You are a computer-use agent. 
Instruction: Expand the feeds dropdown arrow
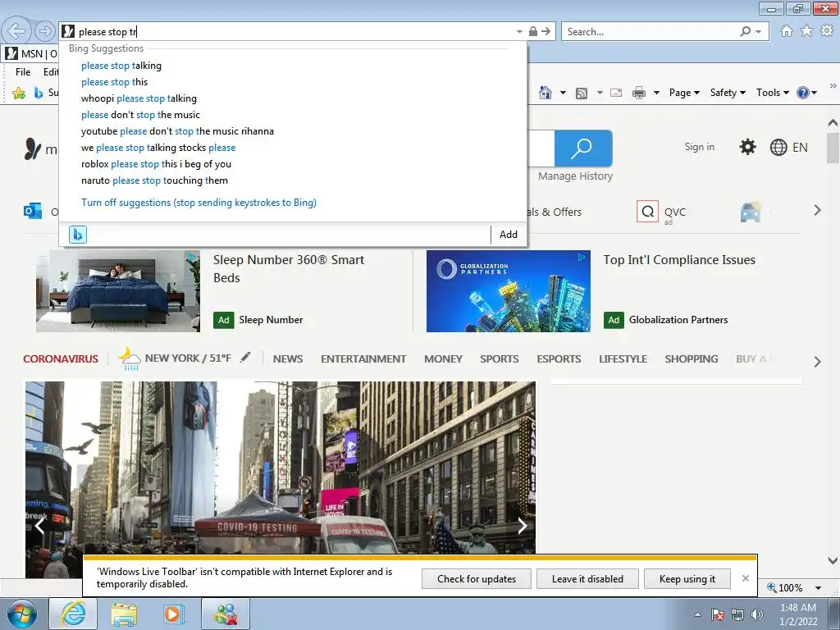600,94
